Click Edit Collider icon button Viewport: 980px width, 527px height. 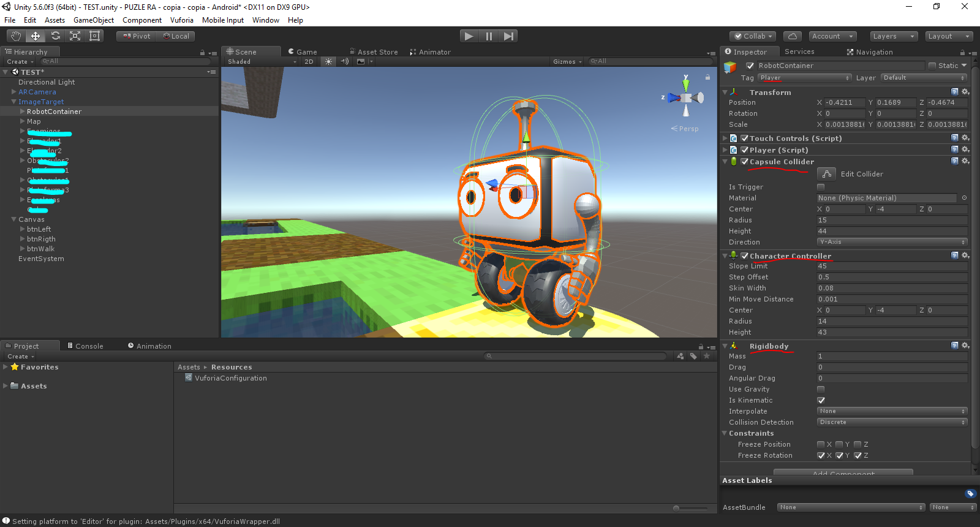pos(826,174)
